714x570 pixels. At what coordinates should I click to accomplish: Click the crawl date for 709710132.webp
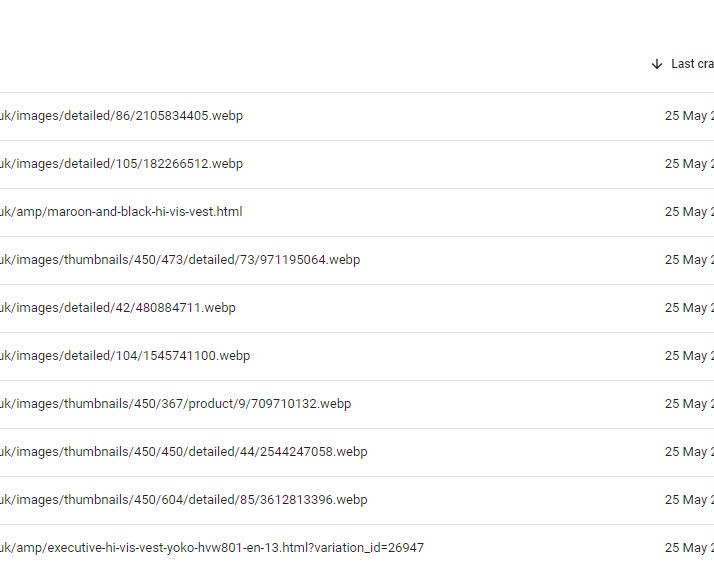(x=689, y=404)
